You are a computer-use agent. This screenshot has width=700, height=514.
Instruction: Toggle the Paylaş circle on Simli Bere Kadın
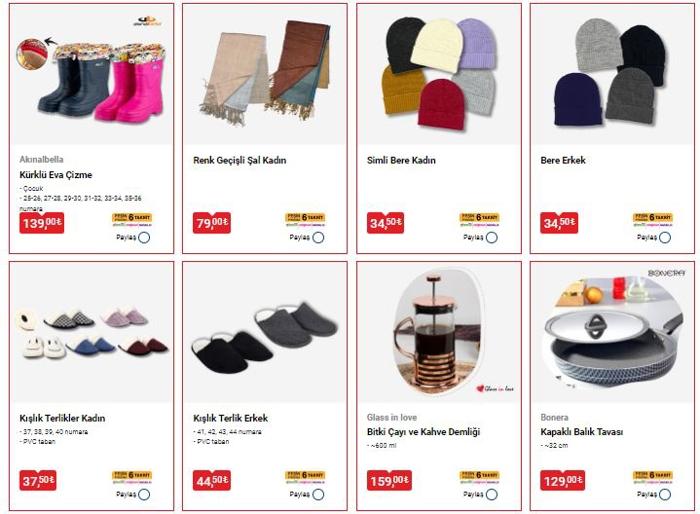(x=492, y=238)
